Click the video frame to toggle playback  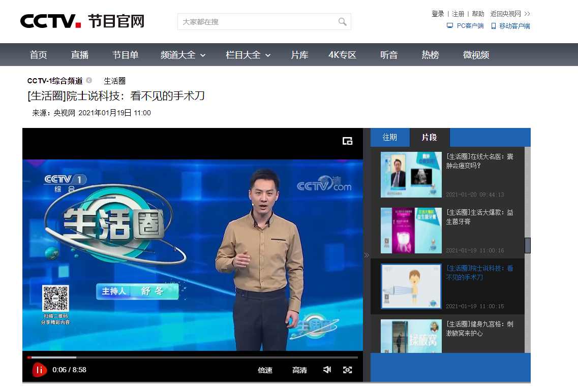click(x=193, y=255)
